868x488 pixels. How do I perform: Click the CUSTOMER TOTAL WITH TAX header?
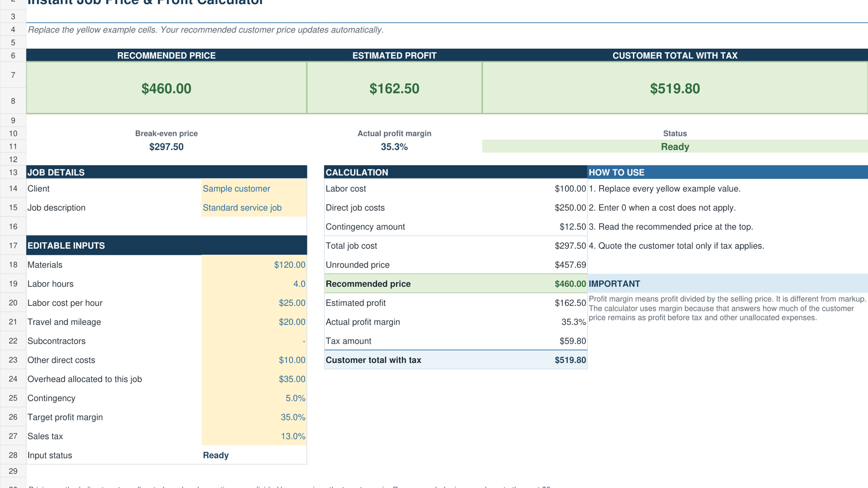pos(675,55)
